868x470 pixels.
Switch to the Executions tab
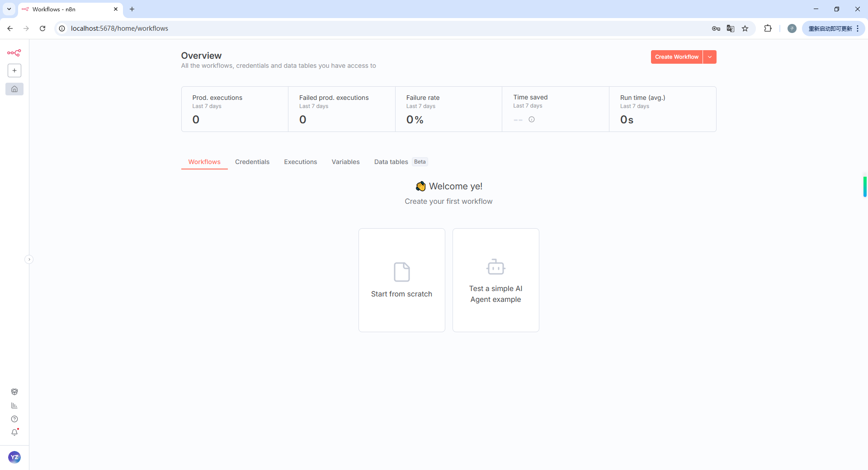(301, 162)
